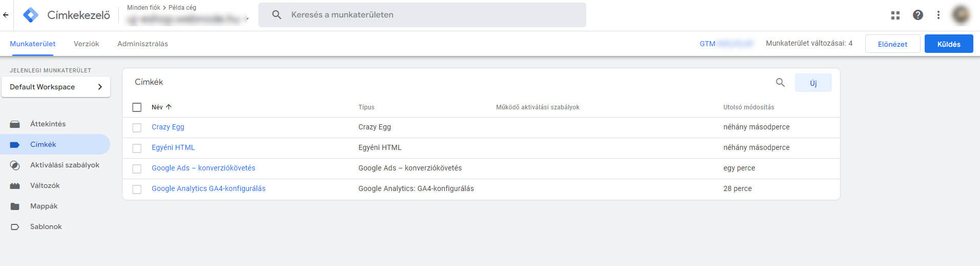This screenshot has width=980, height=266.
Task: Switch to the Adminisztrálás tab
Action: 142,44
